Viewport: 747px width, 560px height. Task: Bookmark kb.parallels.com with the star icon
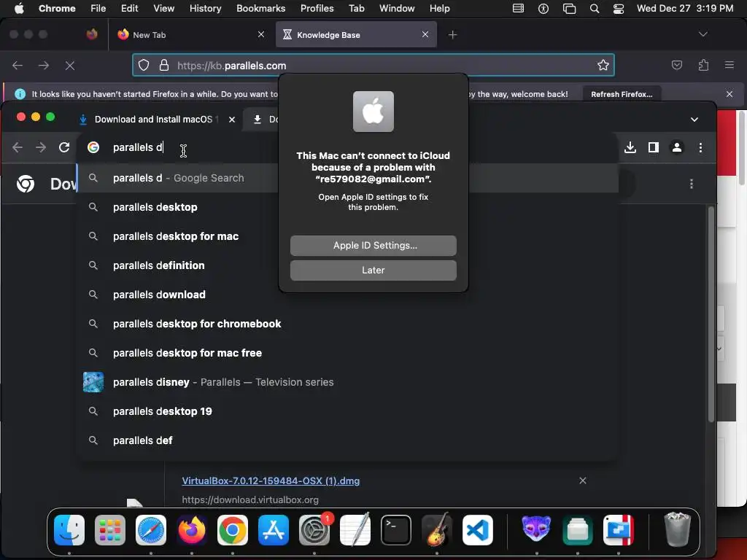coord(603,65)
